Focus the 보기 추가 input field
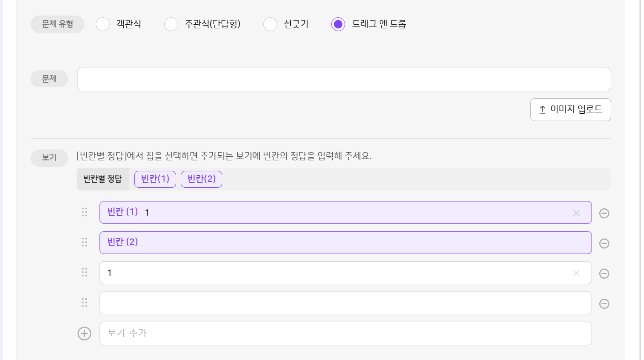The width and height of the screenshot is (644, 360). click(346, 334)
